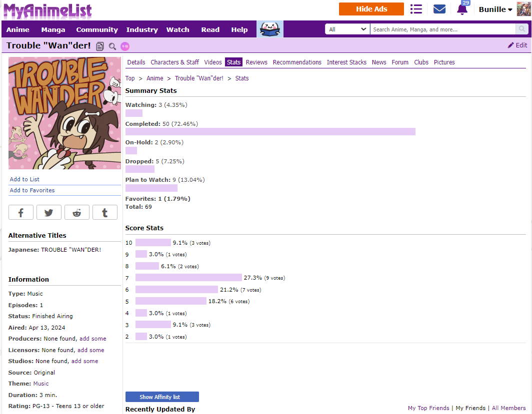Click the Edit pencil link

[x=517, y=45]
